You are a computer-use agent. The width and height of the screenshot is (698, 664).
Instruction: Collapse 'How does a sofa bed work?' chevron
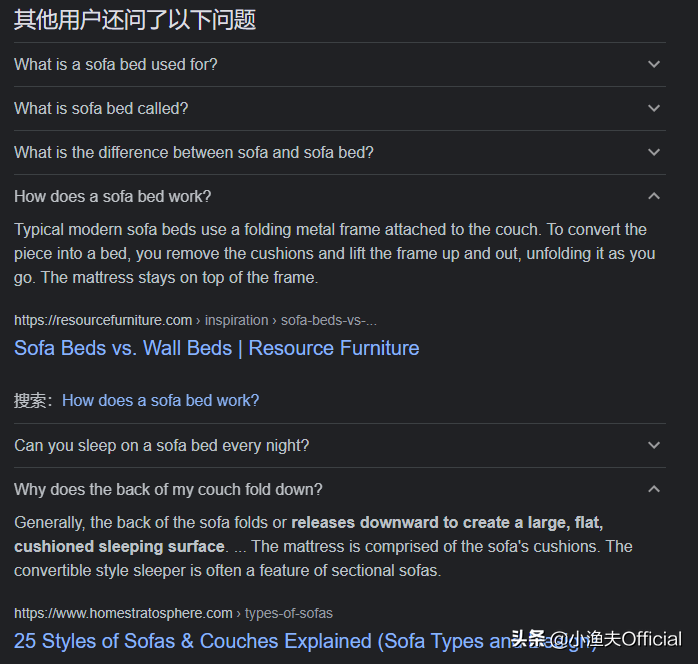click(653, 196)
